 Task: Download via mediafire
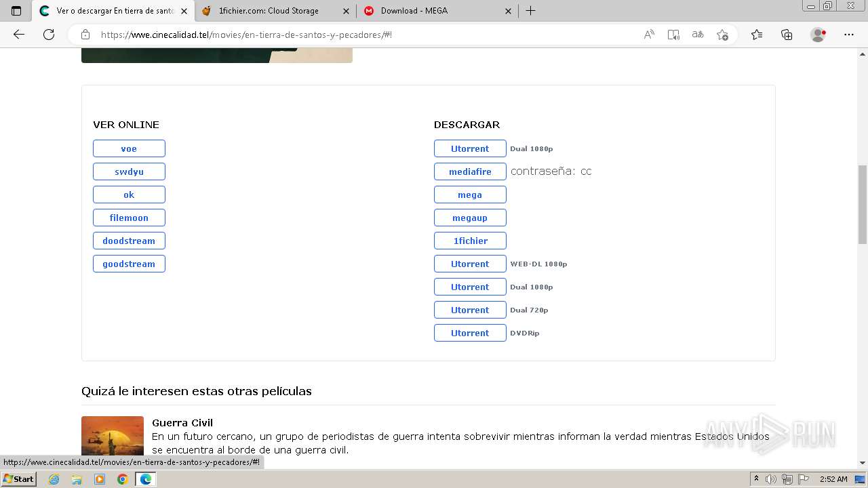click(470, 171)
